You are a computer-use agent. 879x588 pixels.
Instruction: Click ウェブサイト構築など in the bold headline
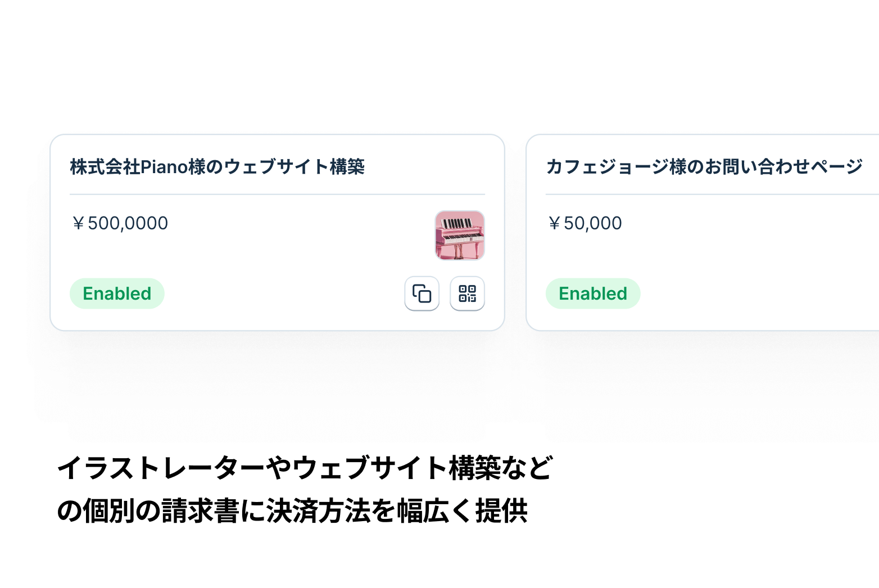pyautogui.click(x=423, y=468)
